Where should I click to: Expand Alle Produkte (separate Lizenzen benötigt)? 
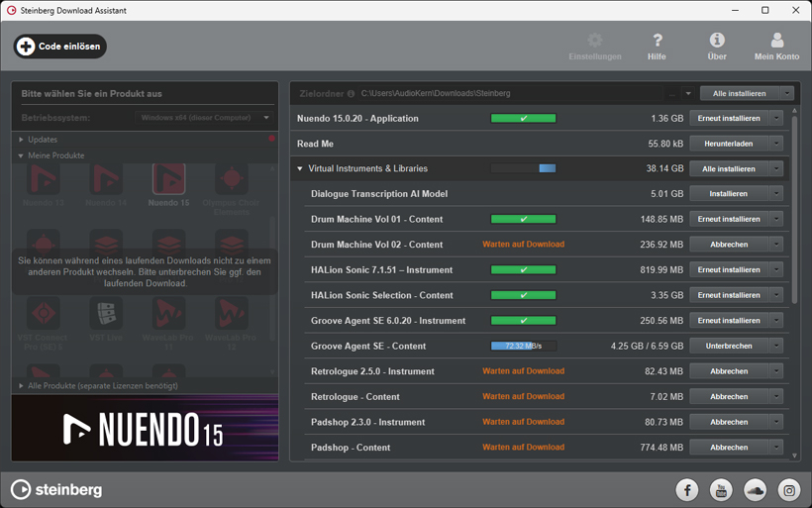tap(21, 386)
